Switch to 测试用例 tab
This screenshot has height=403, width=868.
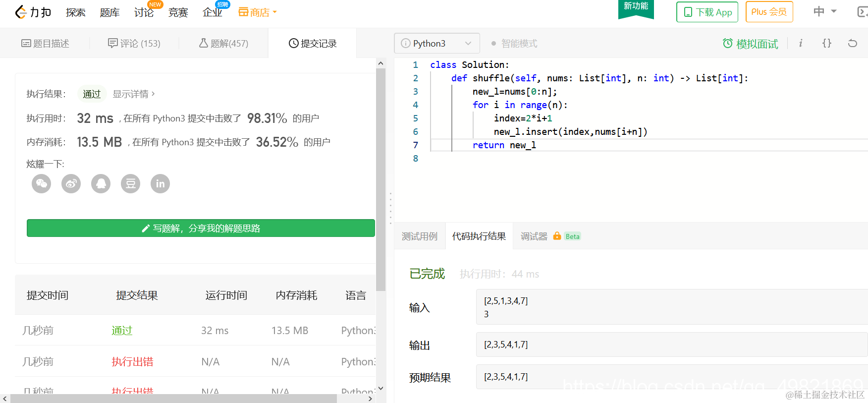tap(420, 236)
